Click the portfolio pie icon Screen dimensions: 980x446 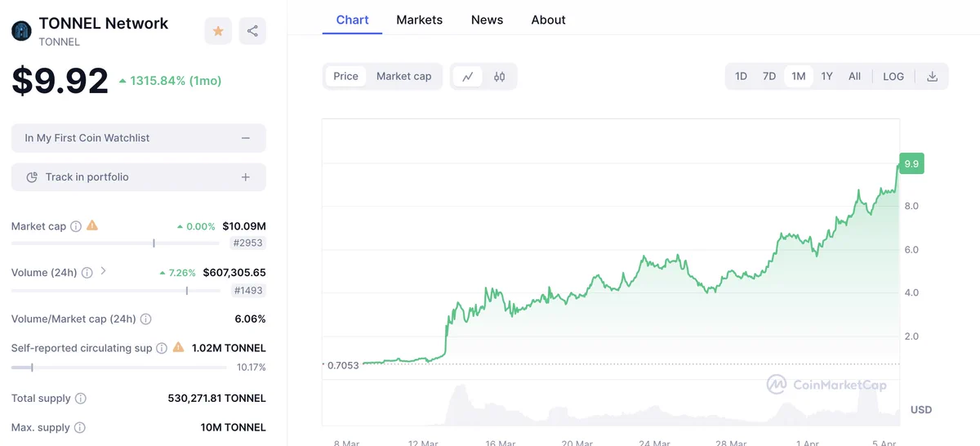point(33,177)
